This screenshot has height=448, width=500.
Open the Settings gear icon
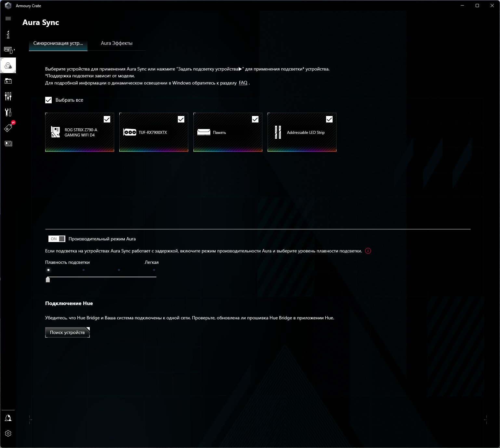[x=8, y=433]
